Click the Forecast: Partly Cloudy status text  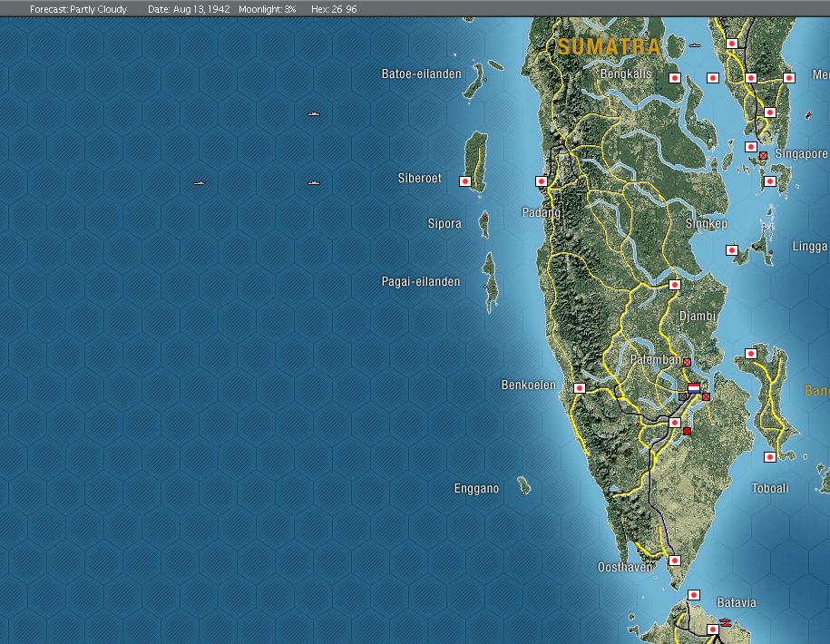(x=78, y=9)
